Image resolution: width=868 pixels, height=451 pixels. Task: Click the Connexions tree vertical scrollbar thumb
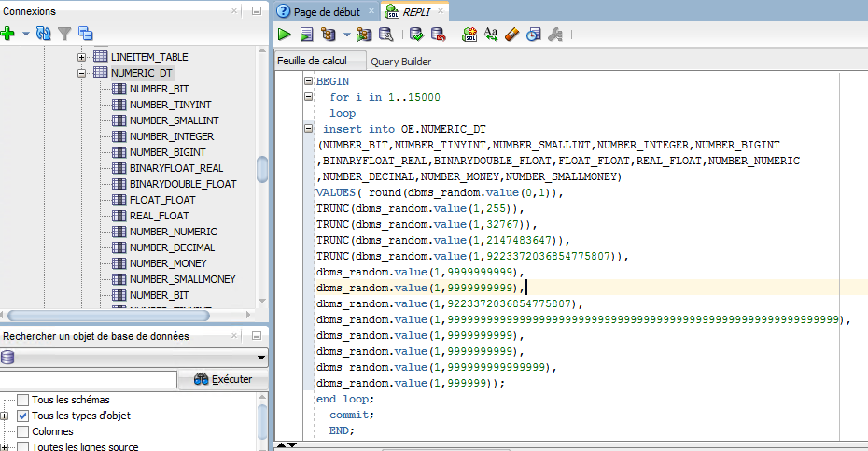262,169
